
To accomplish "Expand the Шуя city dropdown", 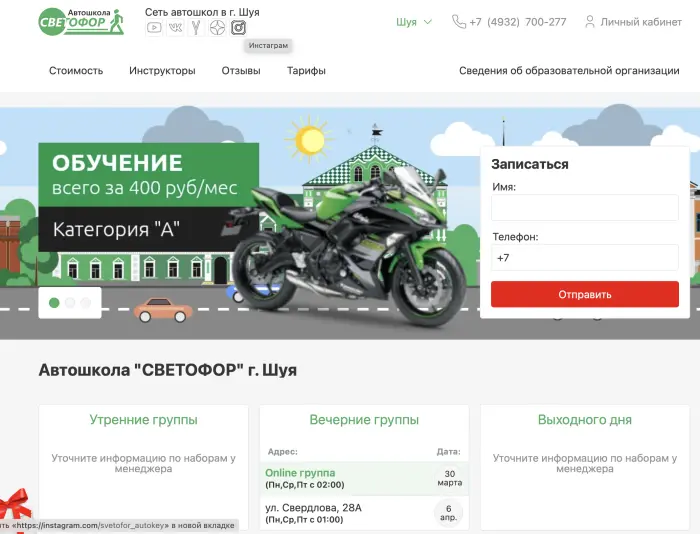I will pos(414,22).
